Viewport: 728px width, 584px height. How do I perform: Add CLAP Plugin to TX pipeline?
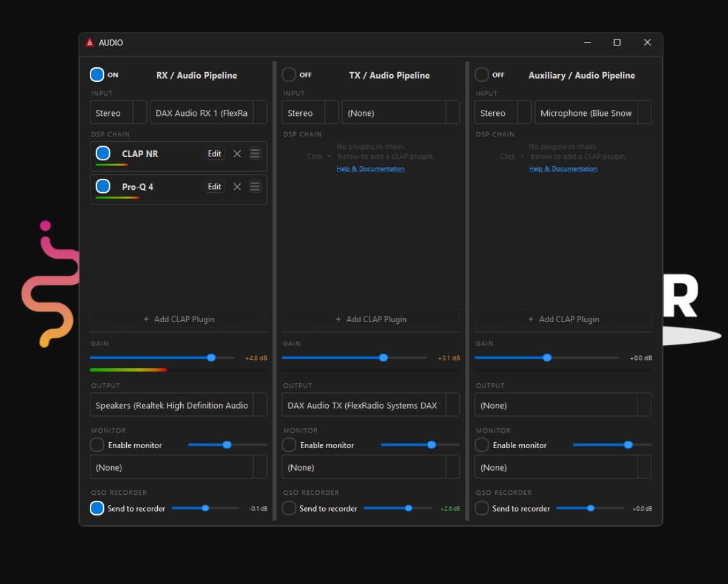371,319
